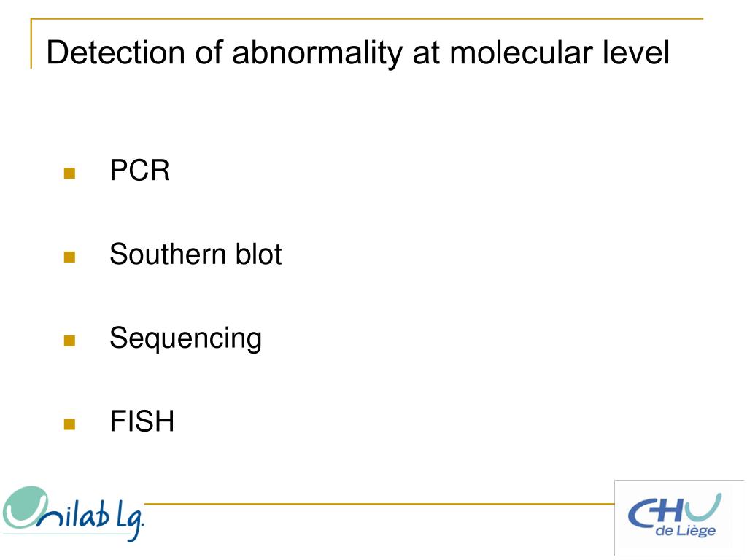
Task: Click the word 'Detection' in the heading
Action: [x=116, y=52]
